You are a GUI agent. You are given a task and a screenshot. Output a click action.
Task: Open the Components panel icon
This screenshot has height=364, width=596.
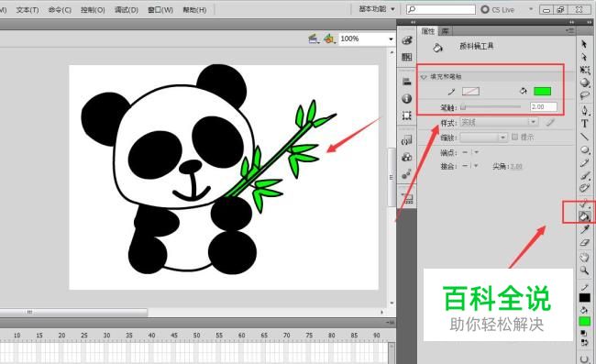click(407, 157)
